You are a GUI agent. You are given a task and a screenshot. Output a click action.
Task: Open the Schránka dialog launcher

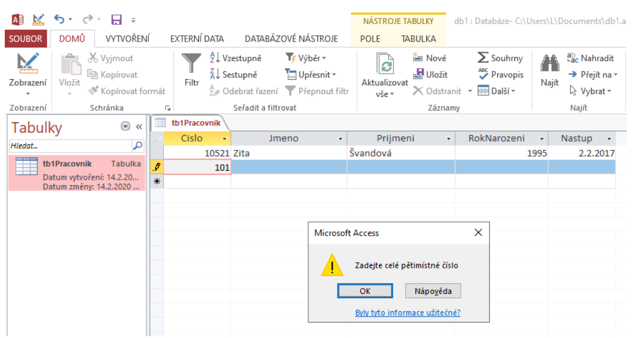click(168, 108)
